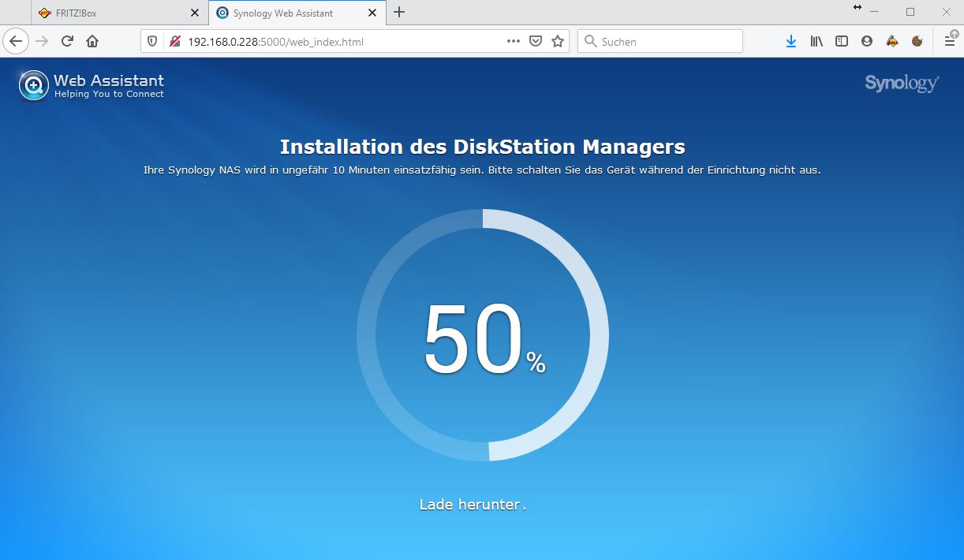Viewport: 964px width, 560px height.
Task: Click the 'Helping You to Connect' tagline
Action: click(109, 94)
